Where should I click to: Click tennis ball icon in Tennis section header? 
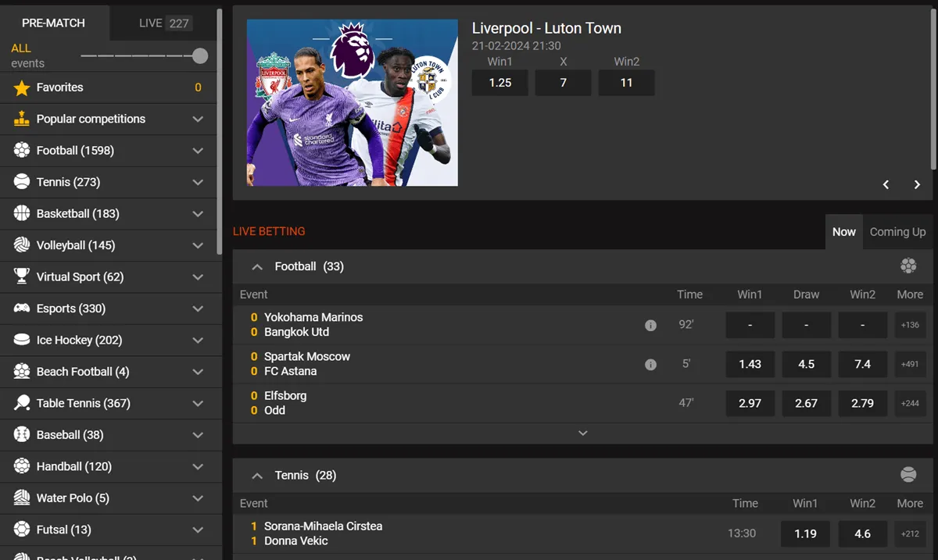pyautogui.click(x=908, y=475)
